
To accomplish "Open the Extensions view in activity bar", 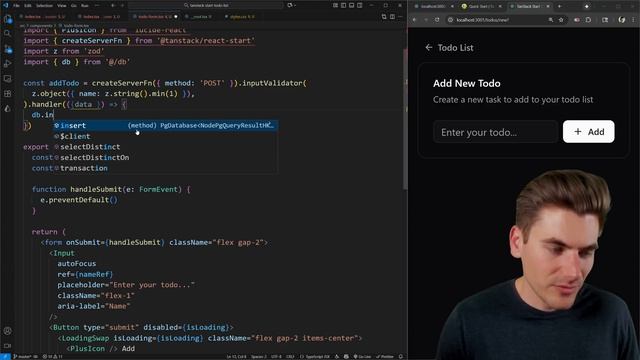I will [x=7, y=93].
